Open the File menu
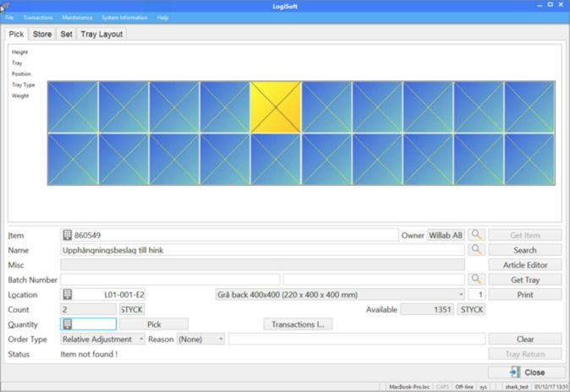 (x=9, y=18)
